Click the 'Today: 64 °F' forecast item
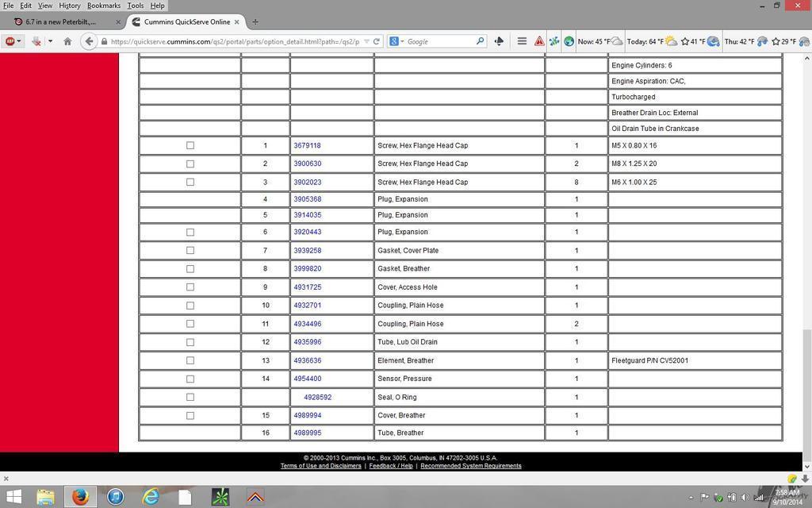Screen dimensions: 812x508 (652, 41)
